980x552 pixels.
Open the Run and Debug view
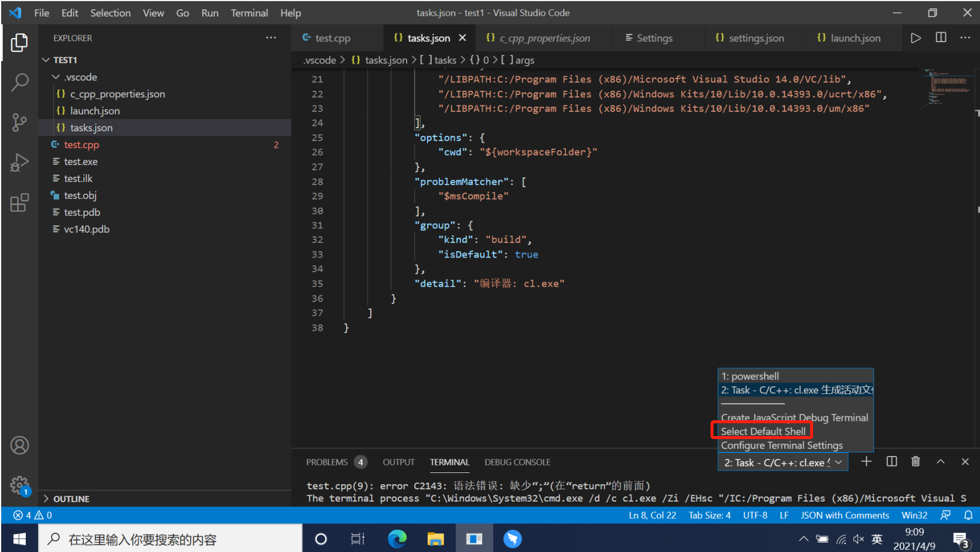click(x=19, y=163)
